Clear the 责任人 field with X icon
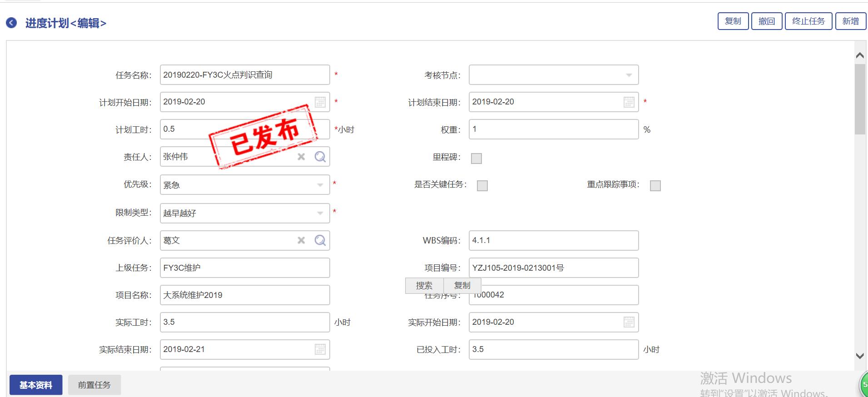Screen dimensions: 868x397 pos(301,157)
